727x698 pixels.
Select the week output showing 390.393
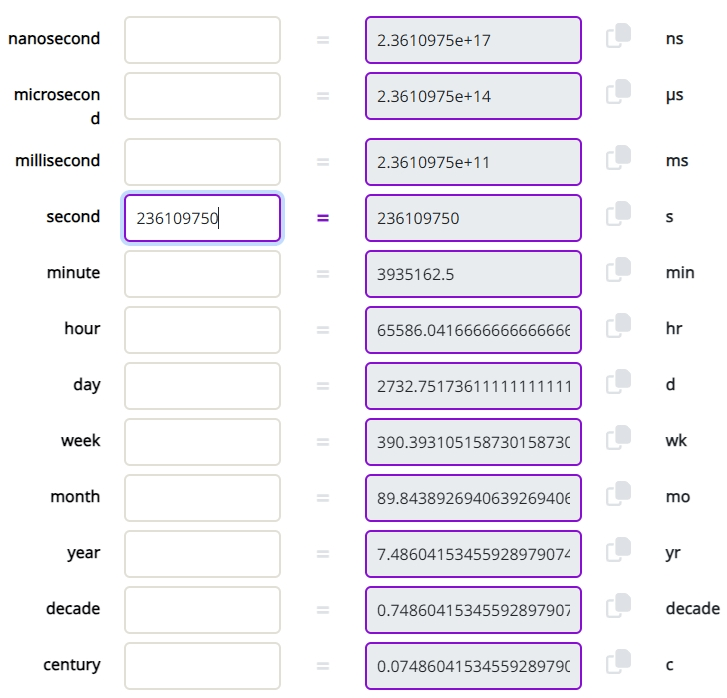pyautogui.click(x=473, y=442)
